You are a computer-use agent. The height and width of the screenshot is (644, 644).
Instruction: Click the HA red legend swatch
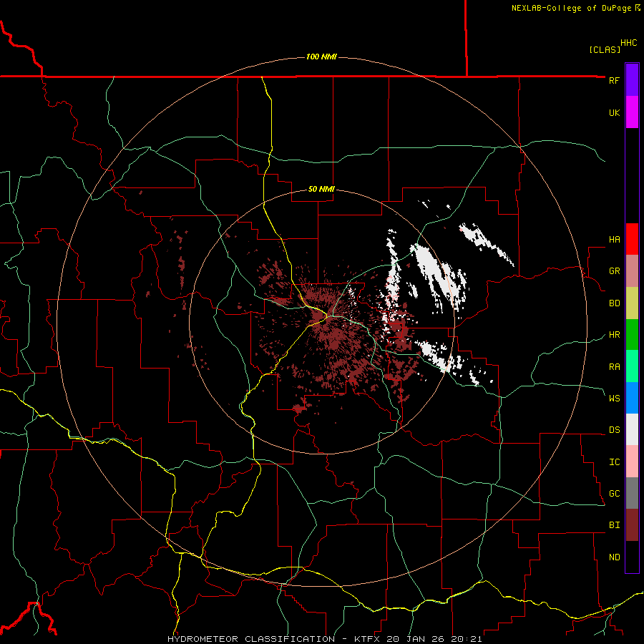click(632, 239)
